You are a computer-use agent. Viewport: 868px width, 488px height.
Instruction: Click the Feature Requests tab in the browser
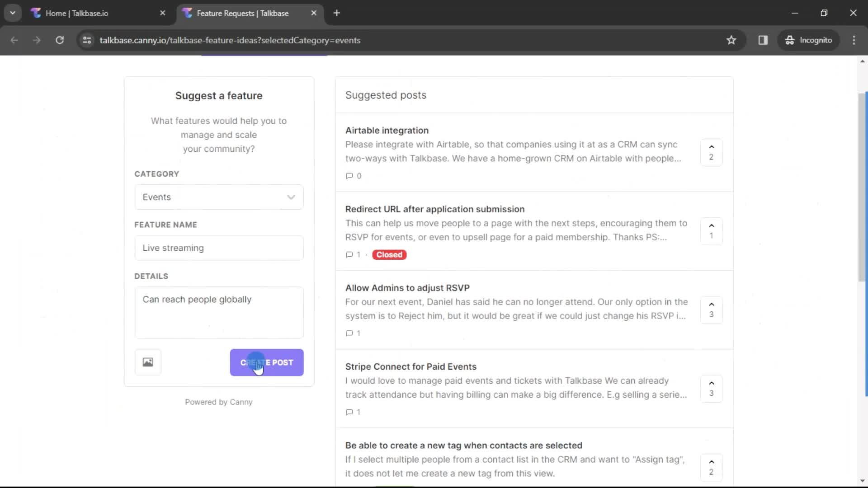tap(243, 13)
